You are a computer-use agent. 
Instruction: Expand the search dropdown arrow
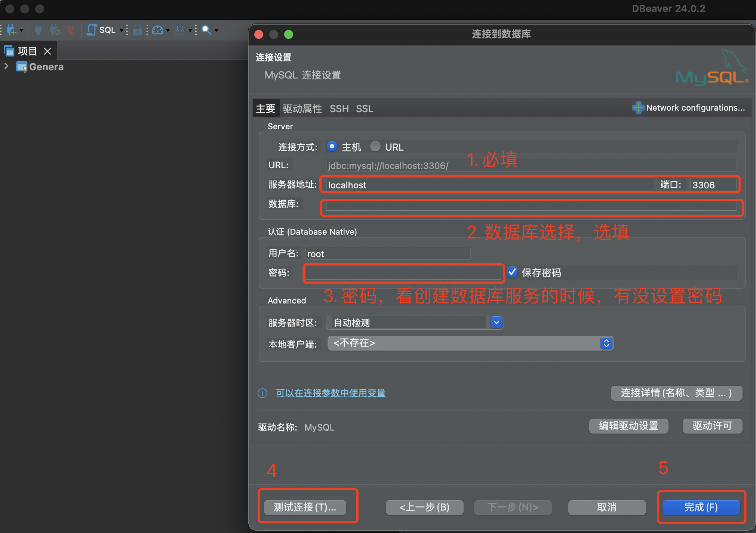click(216, 30)
